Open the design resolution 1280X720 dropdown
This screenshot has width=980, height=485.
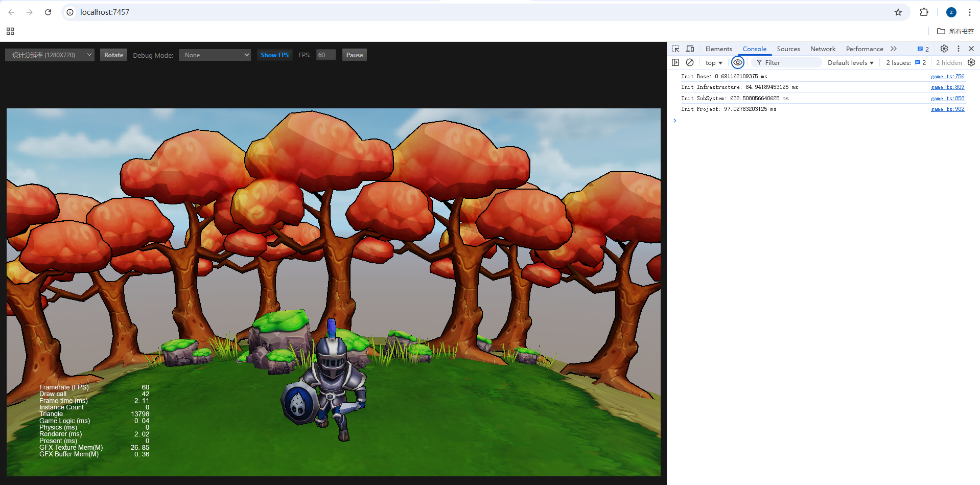[x=50, y=55]
